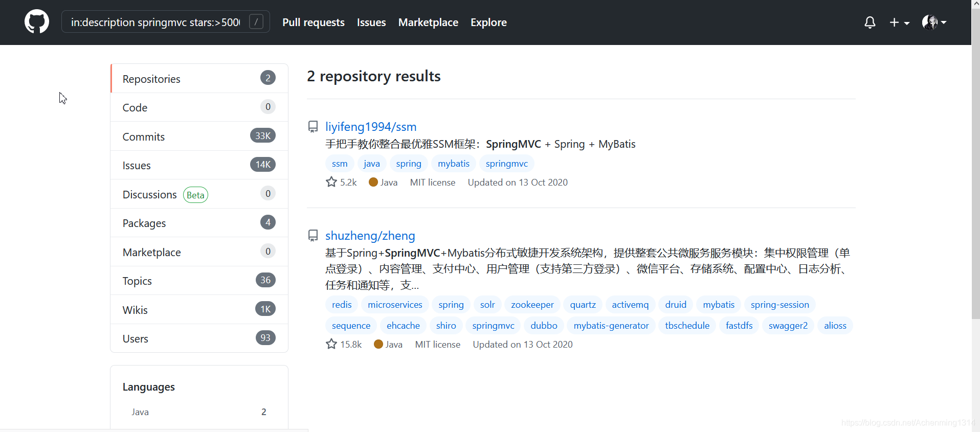The height and width of the screenshot is (432, 980).
Task: Open notifications bell
Action: [x=870, y=22]
